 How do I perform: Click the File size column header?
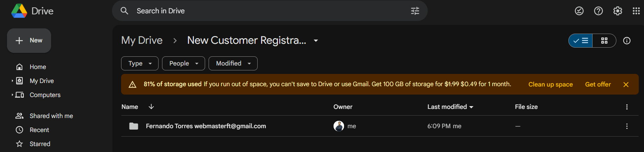click(526, 107)
